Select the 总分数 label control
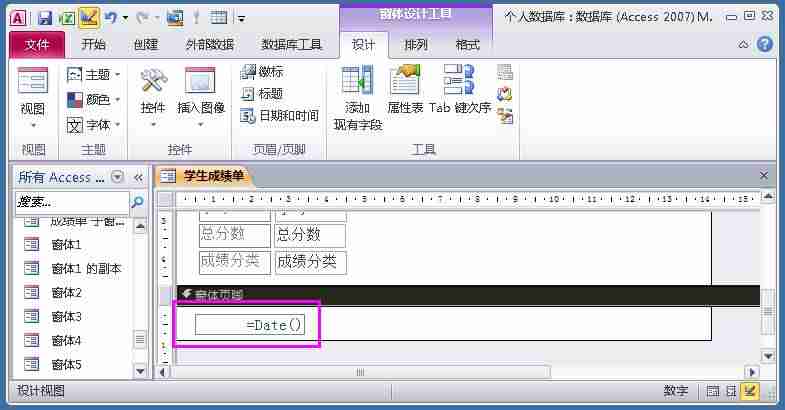The image size is (785, 410). 235,235
